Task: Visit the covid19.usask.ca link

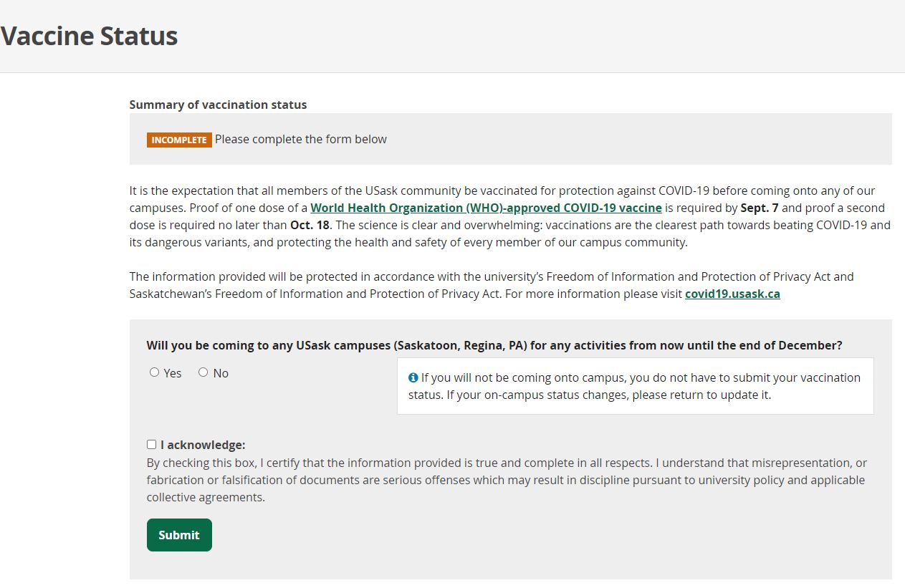Action: tap(732, 294)
